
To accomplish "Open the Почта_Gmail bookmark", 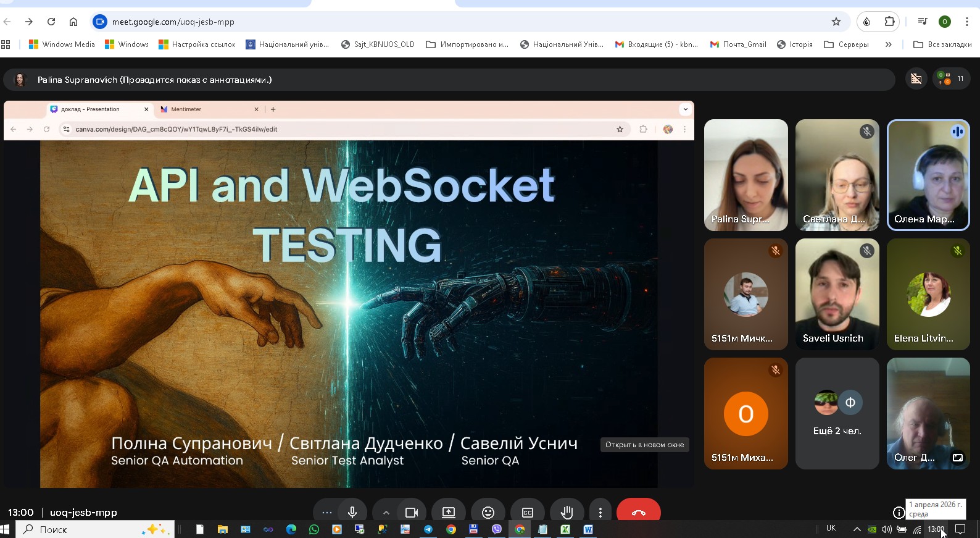I will coord(738,44).
